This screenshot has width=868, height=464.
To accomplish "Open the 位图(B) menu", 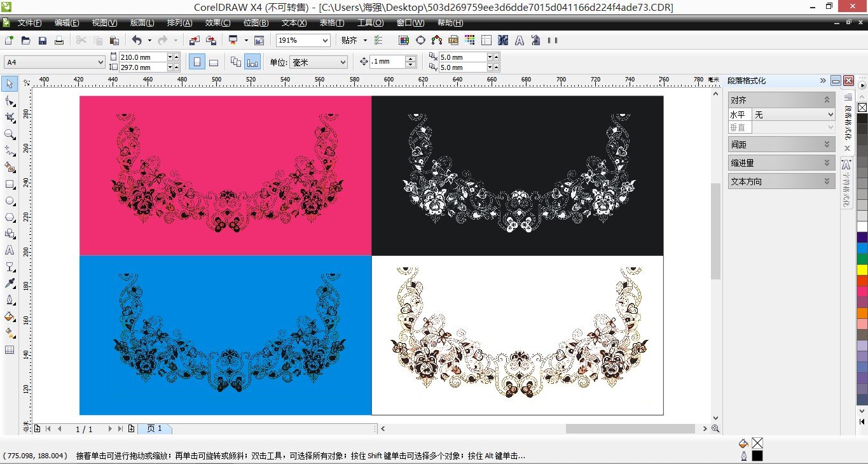I will [256, 23].
